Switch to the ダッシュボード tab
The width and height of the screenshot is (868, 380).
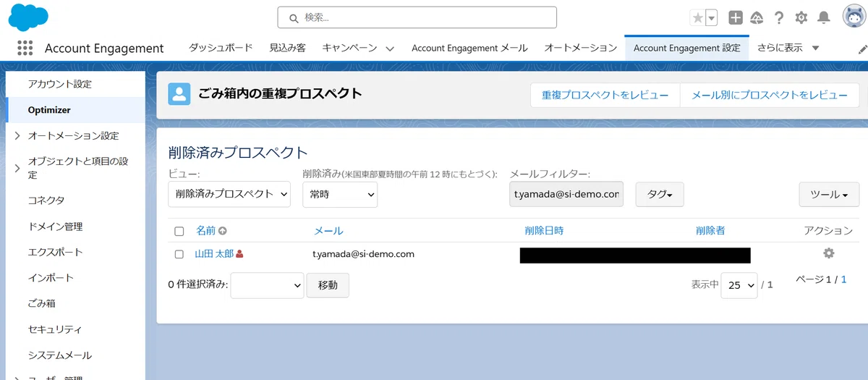point(221,48)
